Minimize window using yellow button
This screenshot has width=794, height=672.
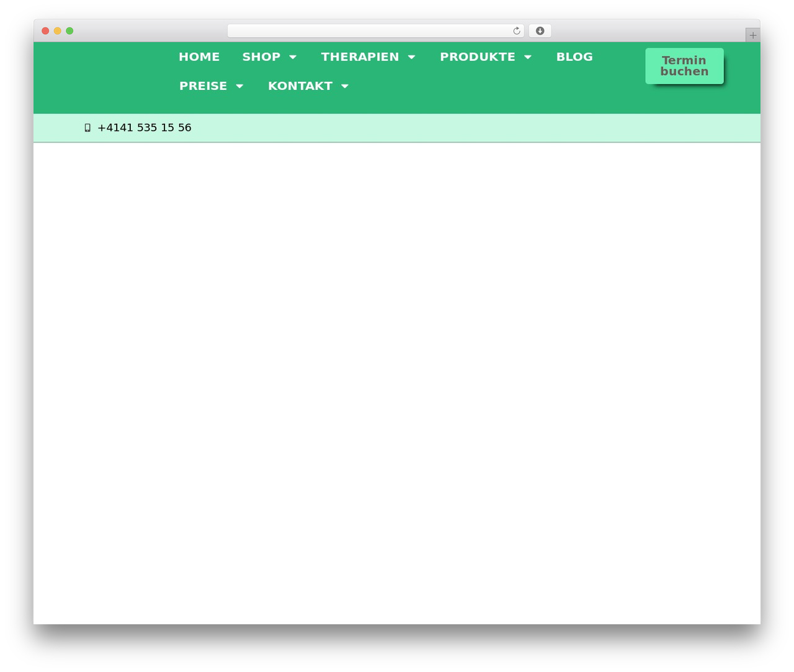coord(58,31)
